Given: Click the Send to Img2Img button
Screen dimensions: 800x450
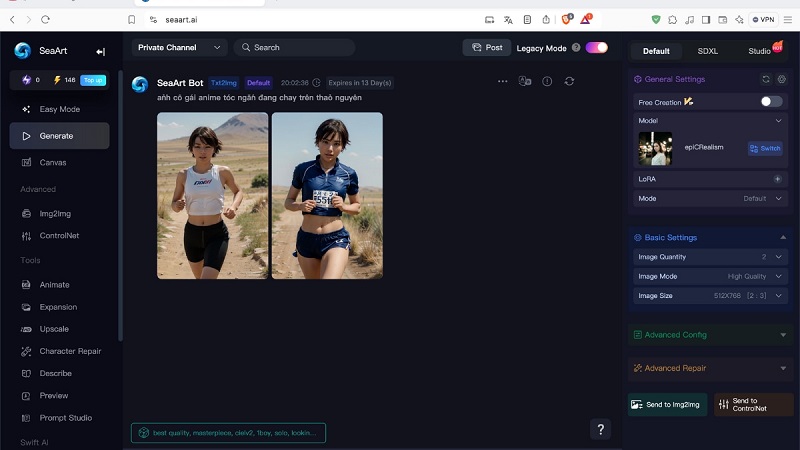Looking at the screenshot, I should tap(668, 404).
